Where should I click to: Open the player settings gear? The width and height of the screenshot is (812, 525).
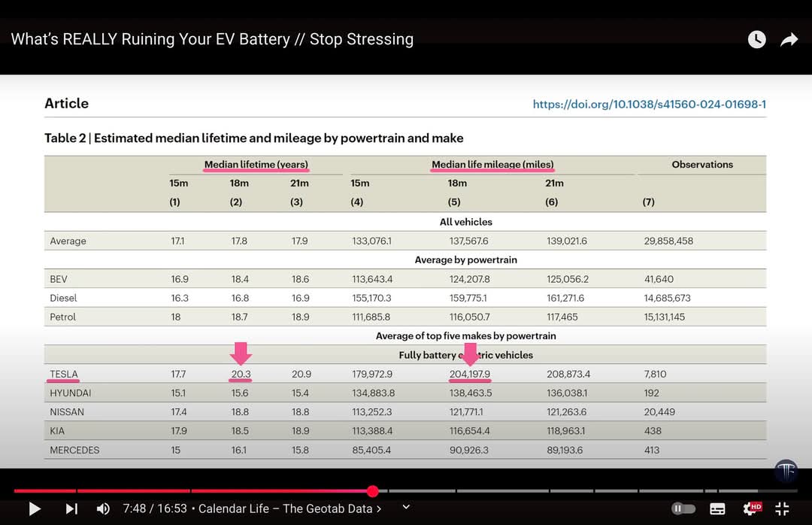[751, 508]
